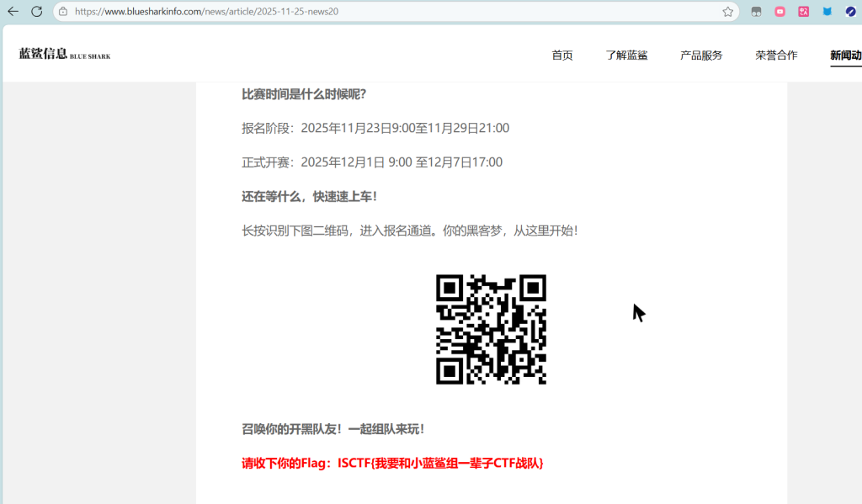Image resolution: width=862 pixels, height=504 pixels.
Task: Click the browser back arrow
Action: click(x=13, y=12)
